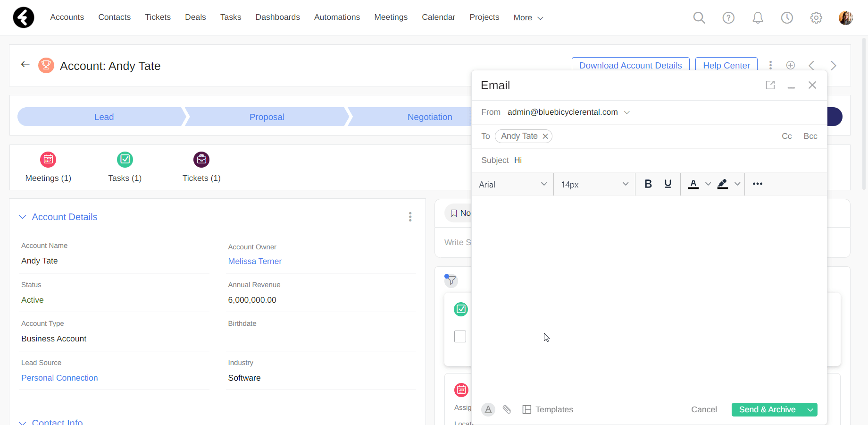Open the Contacts menu
Viewport: 868px width, 425px height.
[x=114, y=17]
